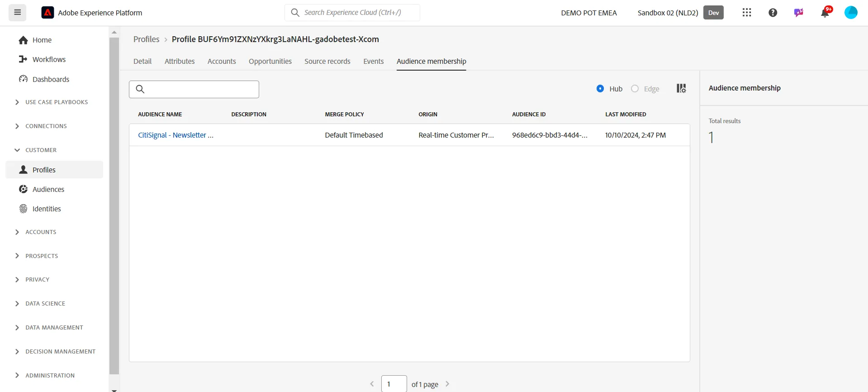Expand Administration section
868x392 pixels.
pos(44,375)
